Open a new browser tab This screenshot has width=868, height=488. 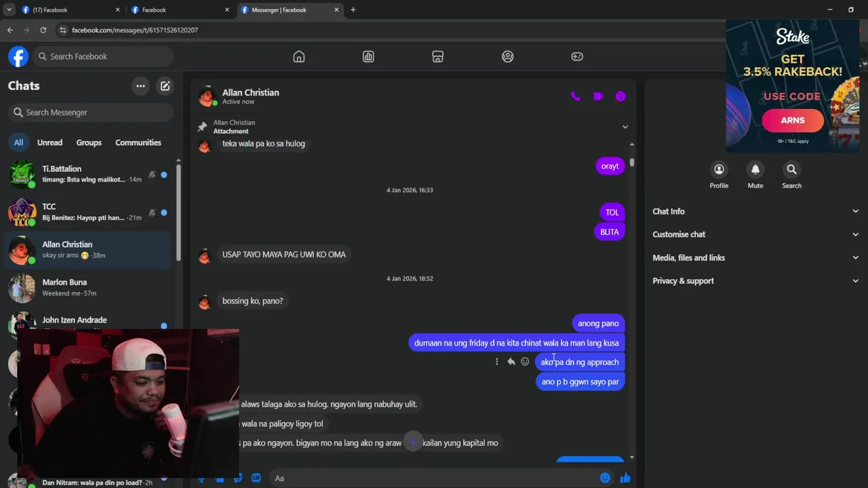tap(353, 9)
